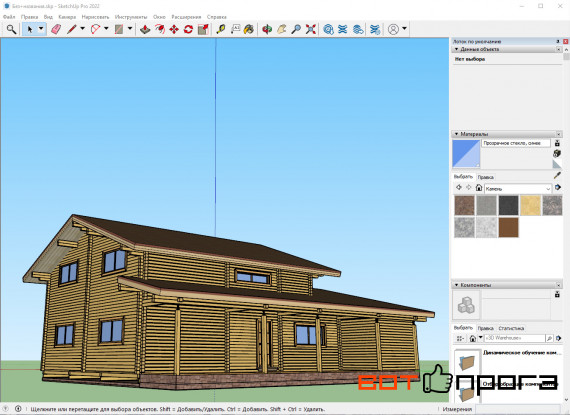Select the Eraser tool

click(56, 29)
